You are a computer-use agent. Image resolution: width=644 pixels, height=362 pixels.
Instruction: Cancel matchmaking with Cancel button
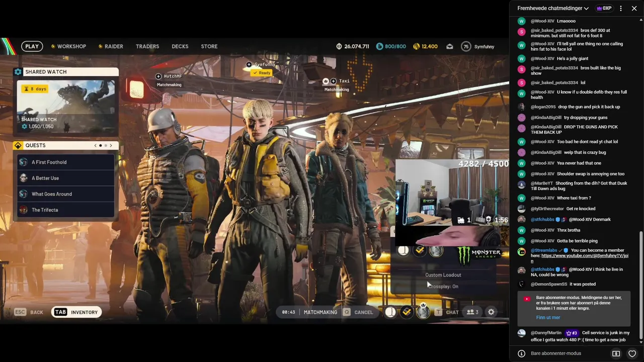pyautogui.click(x=358, y=312)
